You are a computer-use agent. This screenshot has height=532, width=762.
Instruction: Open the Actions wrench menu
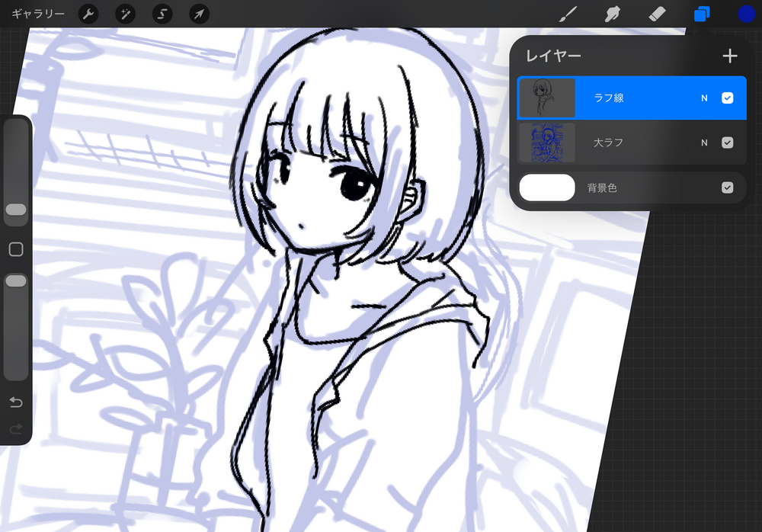(x=88, y=14)
